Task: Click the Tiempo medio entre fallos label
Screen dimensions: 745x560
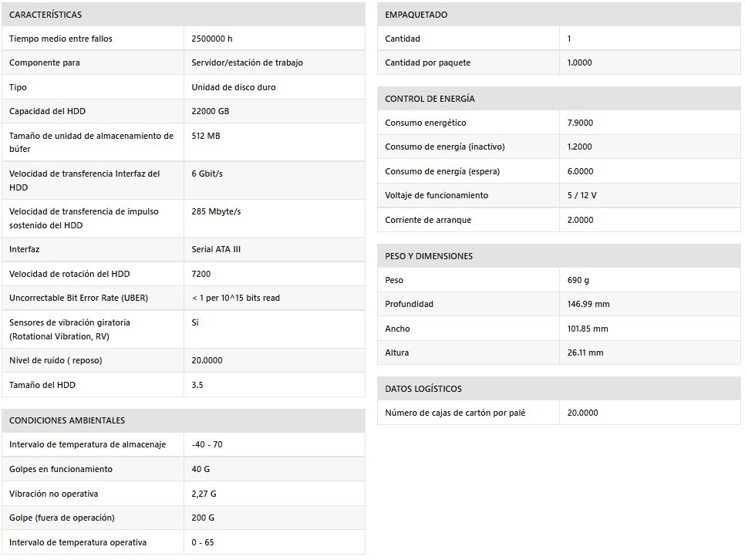Action: tap(61, 39)
